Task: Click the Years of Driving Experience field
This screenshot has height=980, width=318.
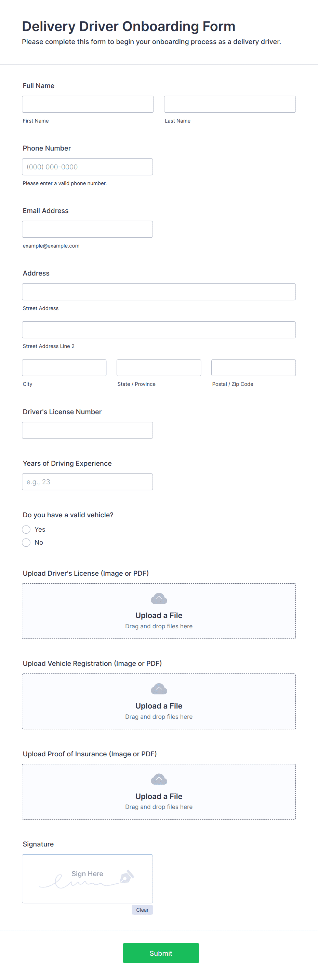Action: [x=88, y=482]
